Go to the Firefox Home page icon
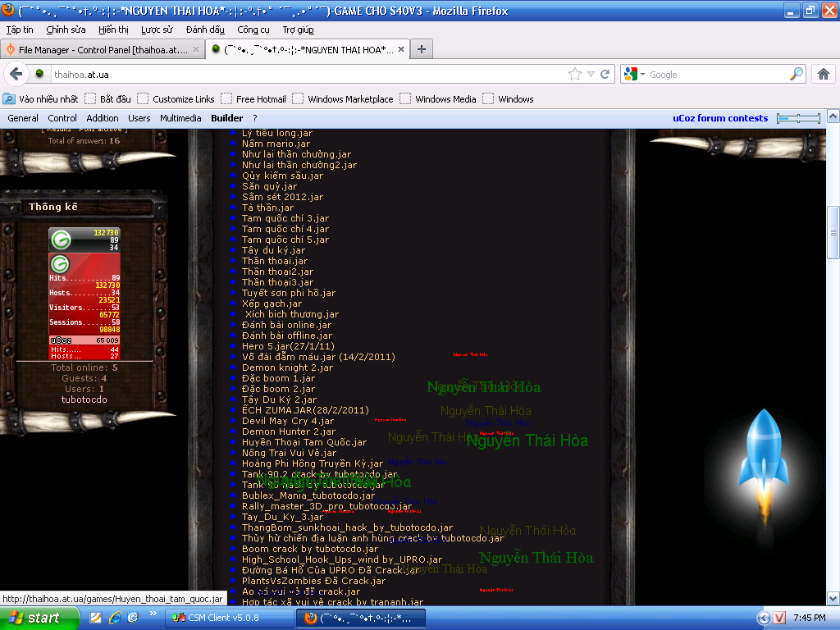The height and width of the screenshot is (630, 840). (x=824, y=74)
